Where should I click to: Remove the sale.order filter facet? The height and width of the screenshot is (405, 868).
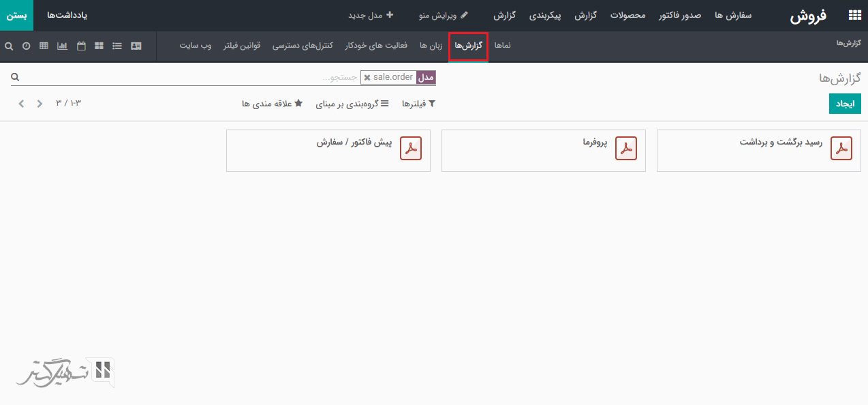(367, 78)
